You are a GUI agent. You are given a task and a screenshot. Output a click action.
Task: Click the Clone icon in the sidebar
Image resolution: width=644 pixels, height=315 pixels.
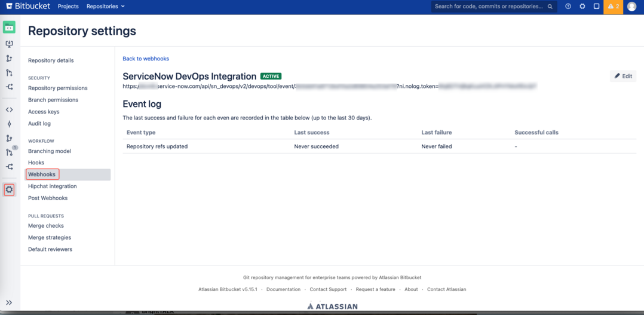pyautogui.click(x=9, y=44)
